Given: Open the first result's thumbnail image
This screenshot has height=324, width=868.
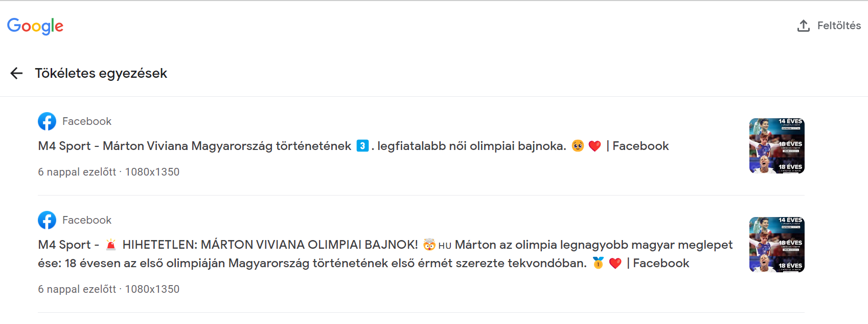Looking at the screenshot, I should coord(777,146).
